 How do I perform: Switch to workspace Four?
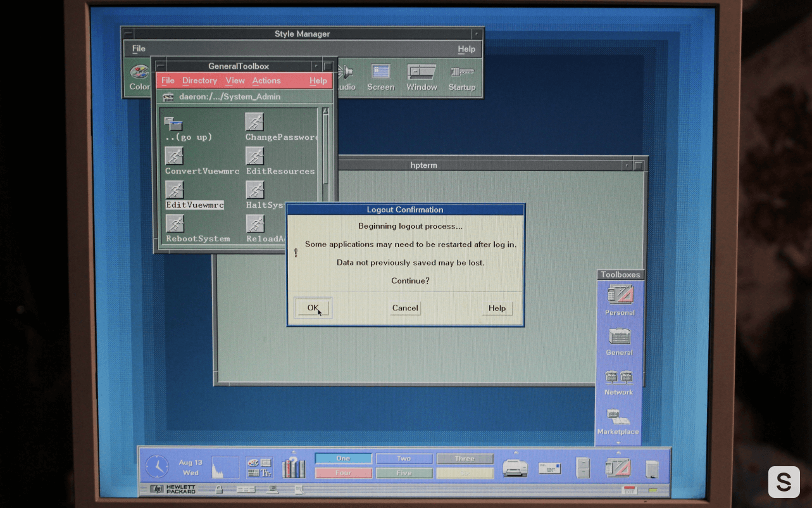(x=343, y=473)
